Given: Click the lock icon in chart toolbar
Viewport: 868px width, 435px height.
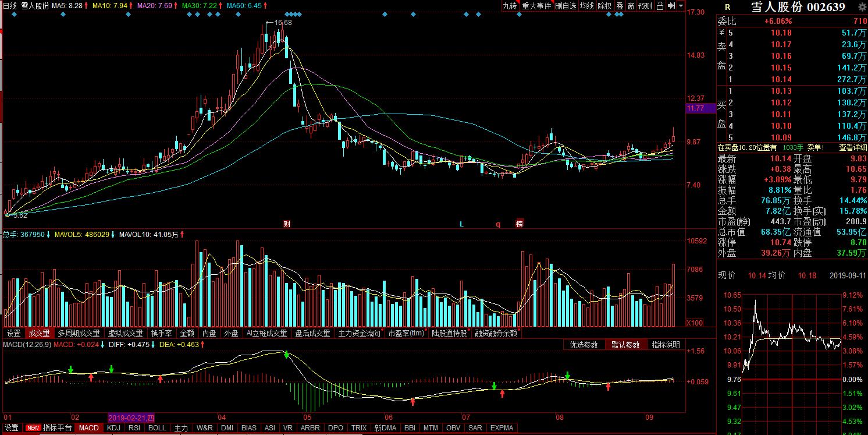Looking at the screenshot, I should (660, 6).
